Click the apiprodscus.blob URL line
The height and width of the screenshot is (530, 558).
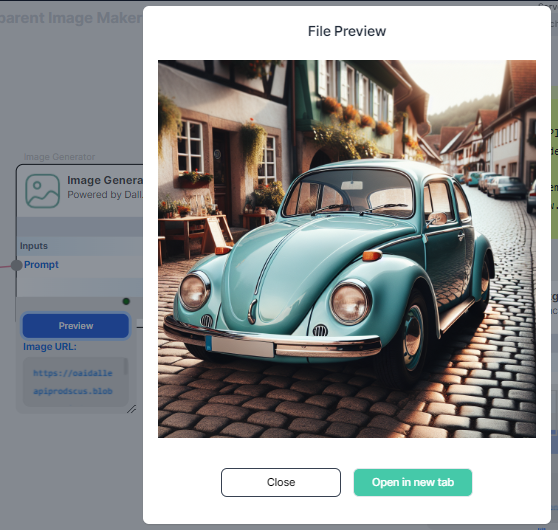pos(73,391)
